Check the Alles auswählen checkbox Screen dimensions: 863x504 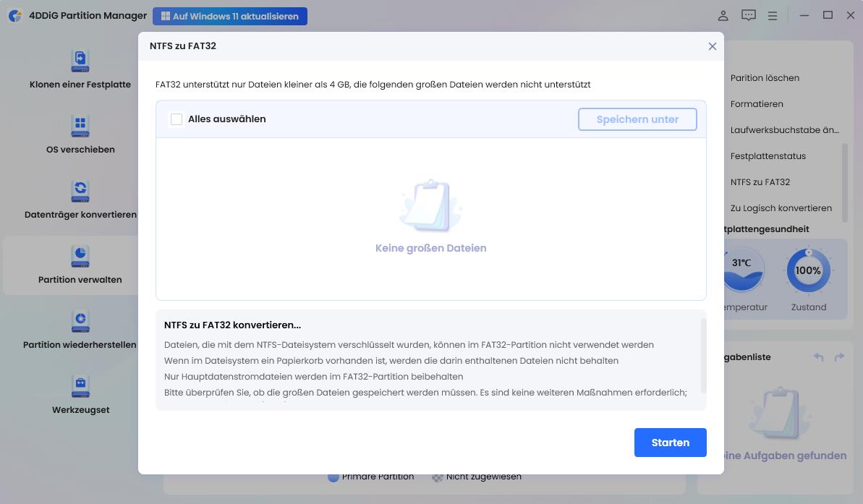click(176, 119)
